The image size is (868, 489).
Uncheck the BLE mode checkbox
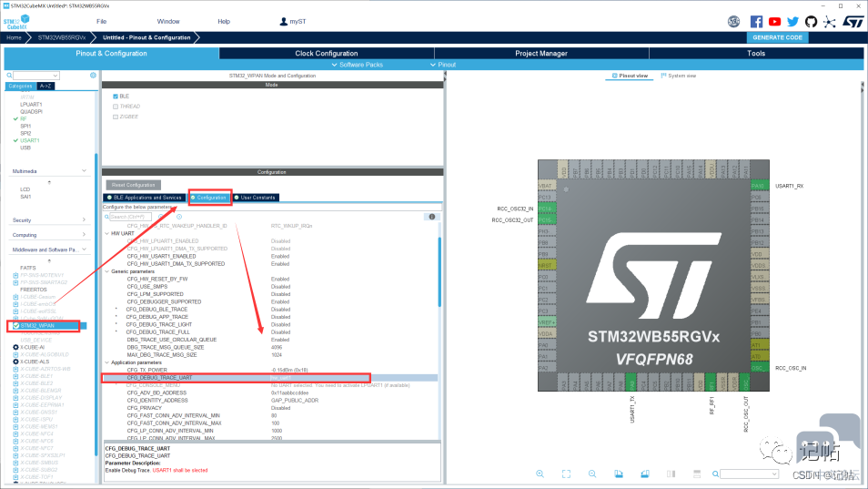pos(116,97)
